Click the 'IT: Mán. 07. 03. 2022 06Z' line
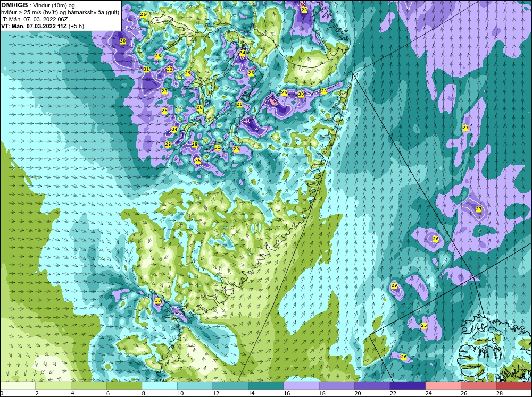The image size is (532, 397). coord(34,19)
